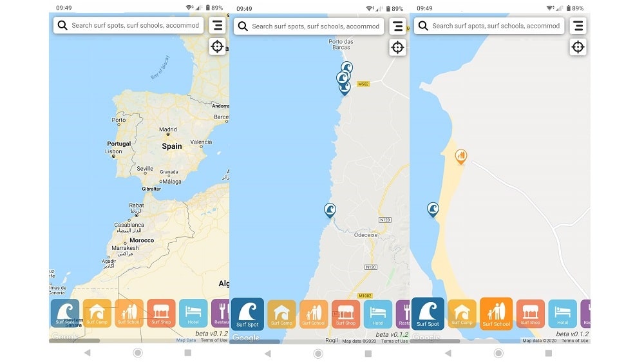Open Terms of Use link, right map
This screenshot has width=644, height=362.
coord(574,341)
